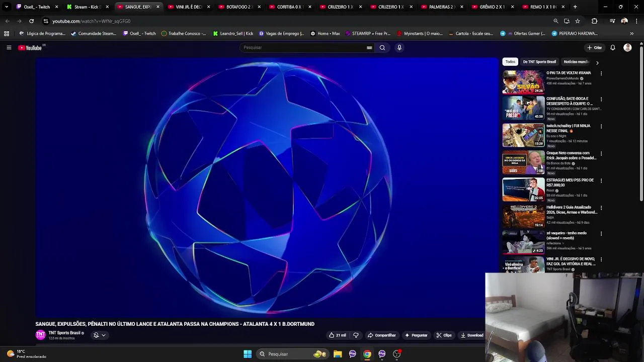644x362 pixels.
Task: Bookmark this page with star icon
Action: (578, 21)
